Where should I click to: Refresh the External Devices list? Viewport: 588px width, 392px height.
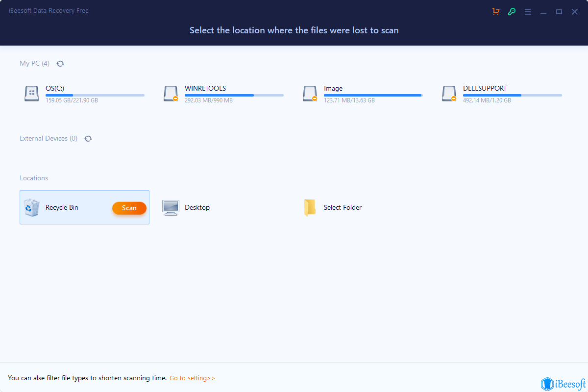[88, 139]
